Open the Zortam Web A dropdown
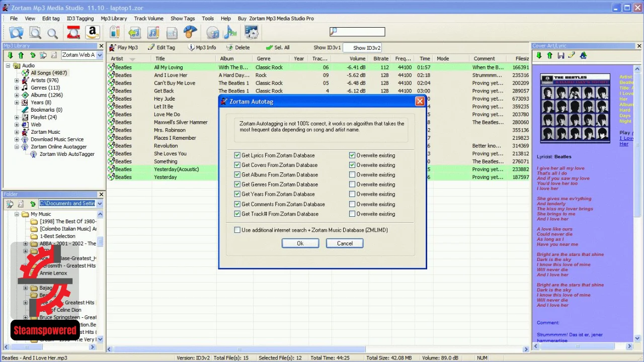The image size is (644, 362). click(x=99, y=55)
